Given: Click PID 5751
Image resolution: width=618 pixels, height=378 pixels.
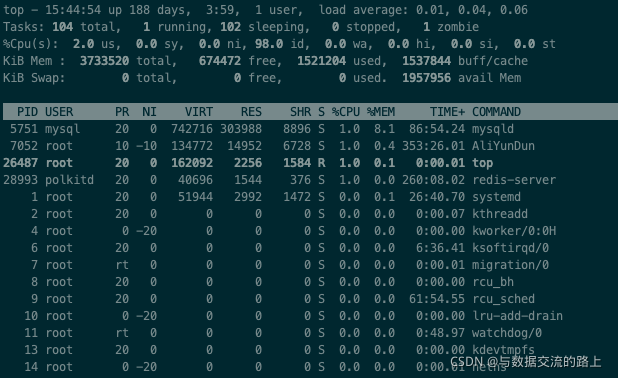Looking at the screenshot, I should coord(24,129).
